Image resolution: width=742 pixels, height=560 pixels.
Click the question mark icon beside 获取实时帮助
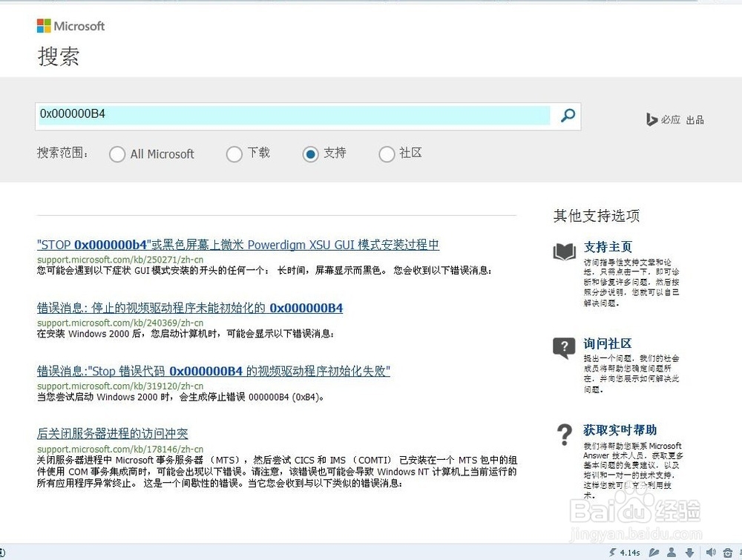pyautogui.click(x=562, y=432)
